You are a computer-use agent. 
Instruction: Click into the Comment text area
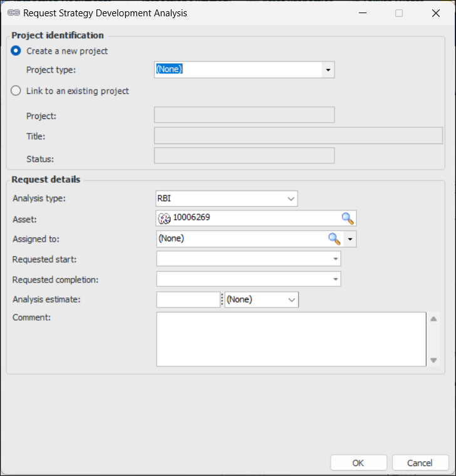pos(291,339)
